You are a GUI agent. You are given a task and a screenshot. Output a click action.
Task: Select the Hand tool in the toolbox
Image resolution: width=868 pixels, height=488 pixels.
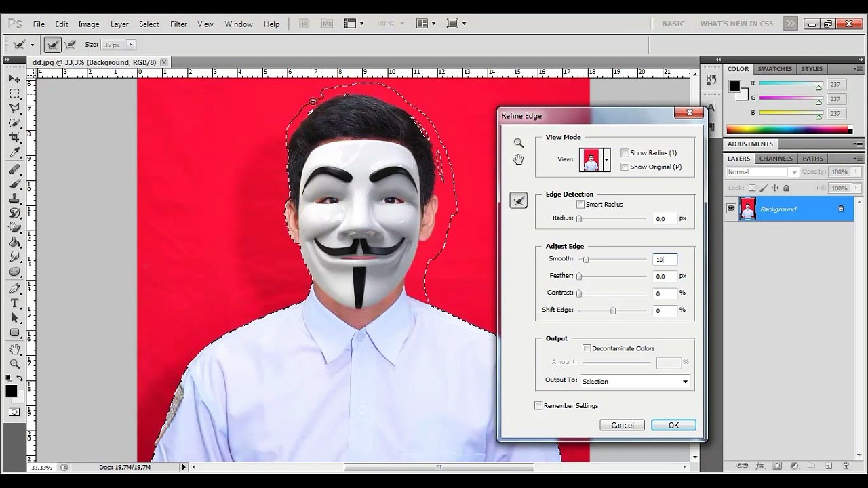pyautogui.click(x=14, y=349)
